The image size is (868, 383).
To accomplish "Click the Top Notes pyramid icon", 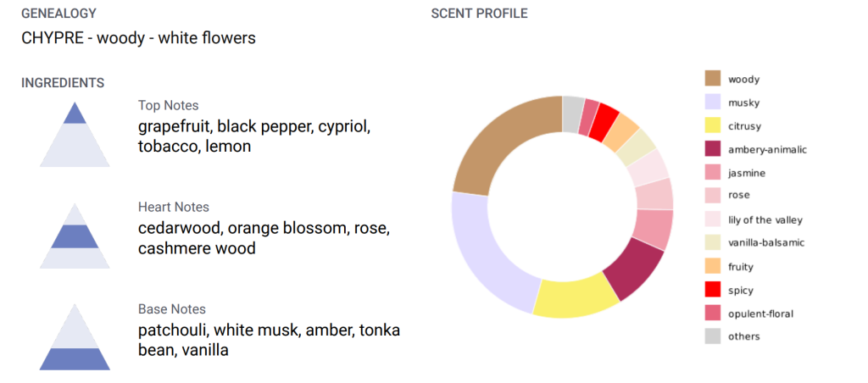I will point(75,134).
